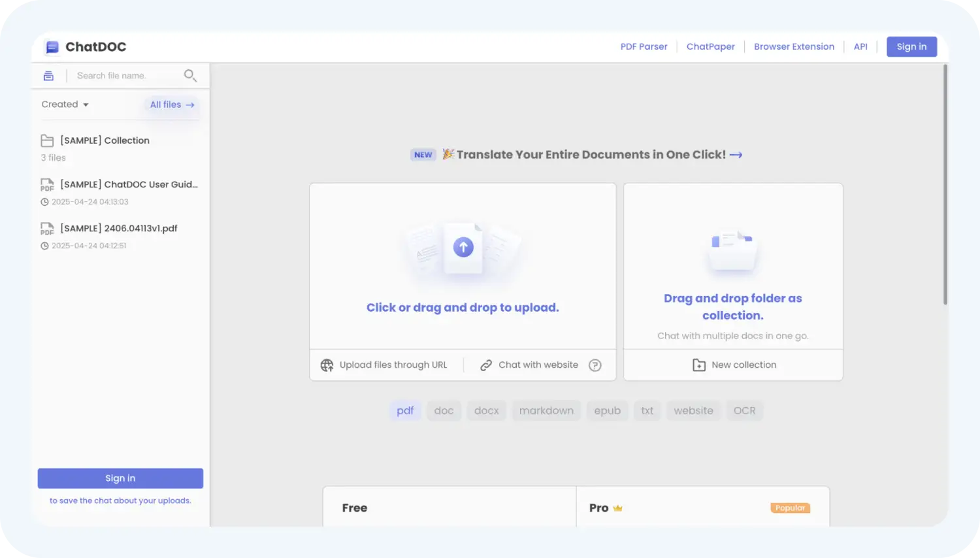The height and width of the screenshot is (558, 980).
Task: Click the Chat with website help icon
Action: pos(595,365)
